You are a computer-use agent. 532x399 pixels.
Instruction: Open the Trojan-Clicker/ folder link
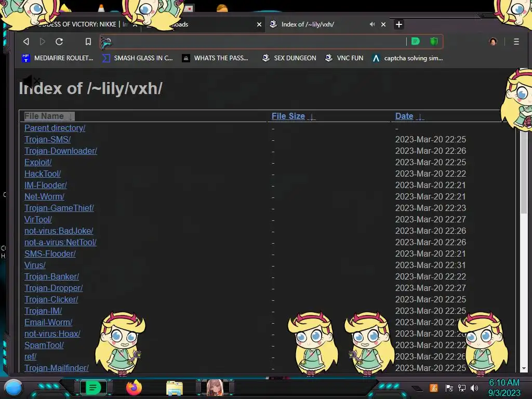(x=51, y=300)
